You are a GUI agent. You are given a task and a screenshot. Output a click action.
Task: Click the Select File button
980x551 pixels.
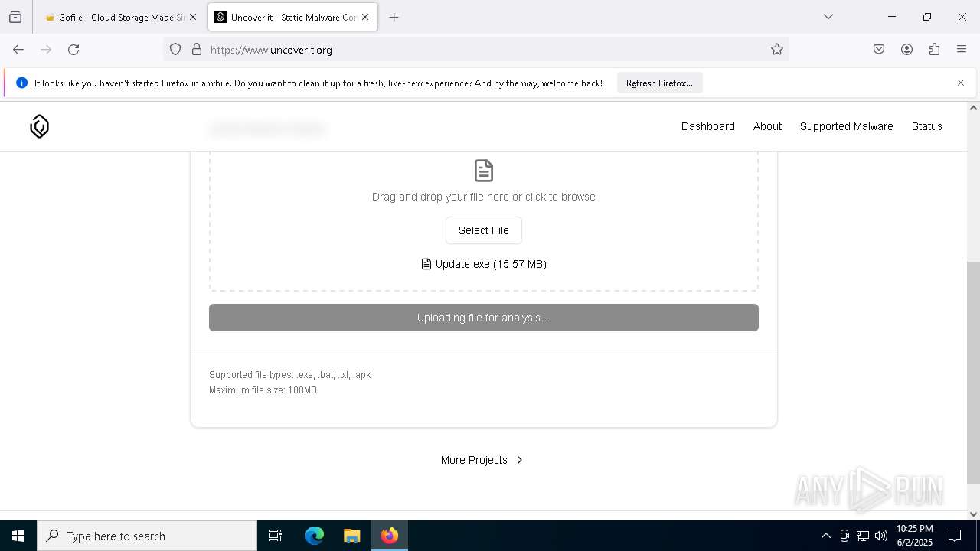pyautogui.click(x=484, y=230)
